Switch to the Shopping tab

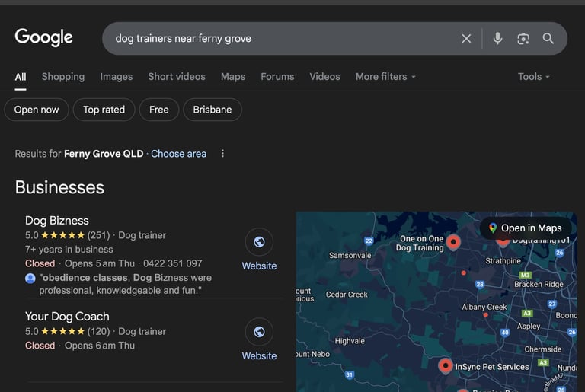(x=63, y=77)
